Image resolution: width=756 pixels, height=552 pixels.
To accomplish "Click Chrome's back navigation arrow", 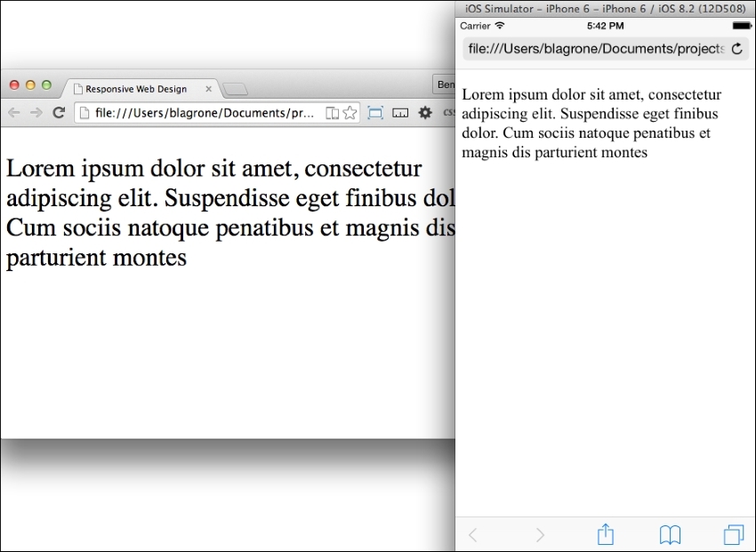I will tap(12, 112).
